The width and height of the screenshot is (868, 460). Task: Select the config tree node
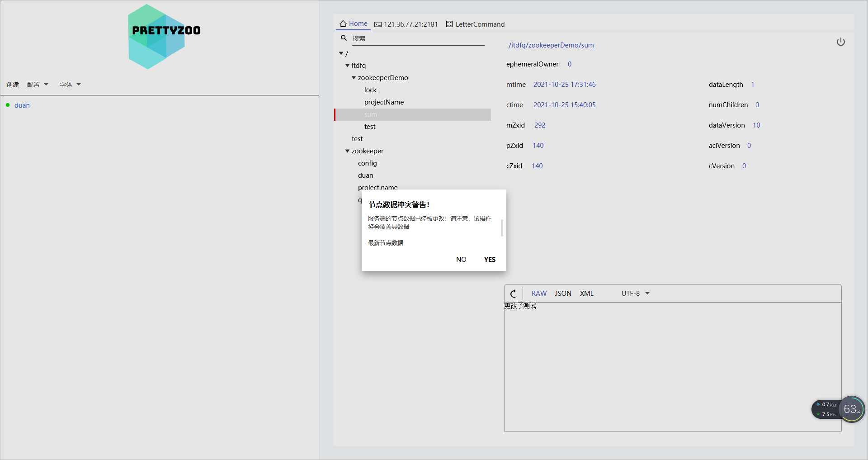pyautogui.click(x=367, y=163)
